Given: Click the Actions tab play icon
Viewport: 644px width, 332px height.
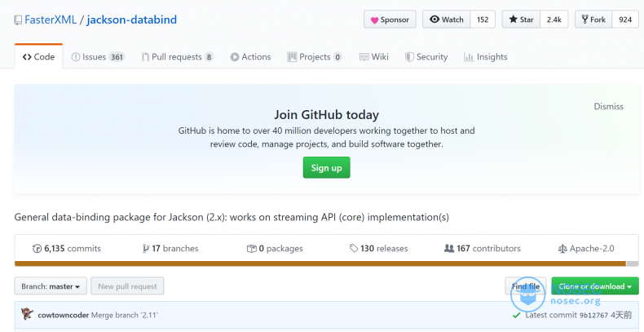Looking at the screenshot, I should pyautogui.click(x=235, y=57).
